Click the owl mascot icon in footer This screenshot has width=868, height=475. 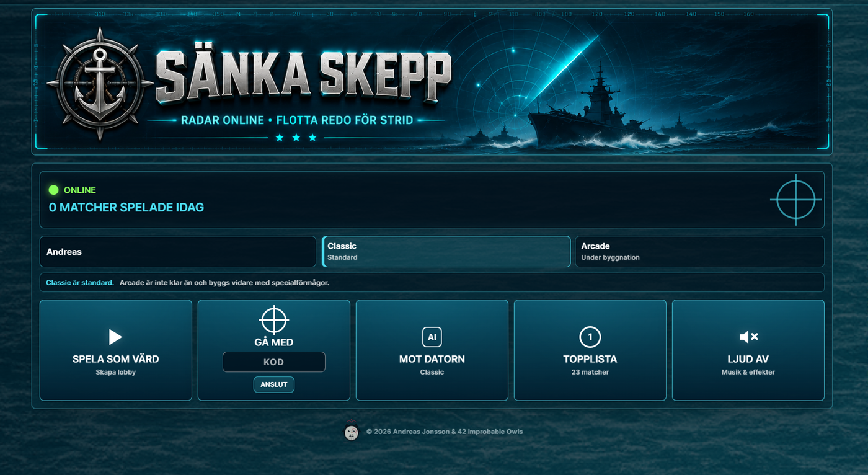pos(352,431)
